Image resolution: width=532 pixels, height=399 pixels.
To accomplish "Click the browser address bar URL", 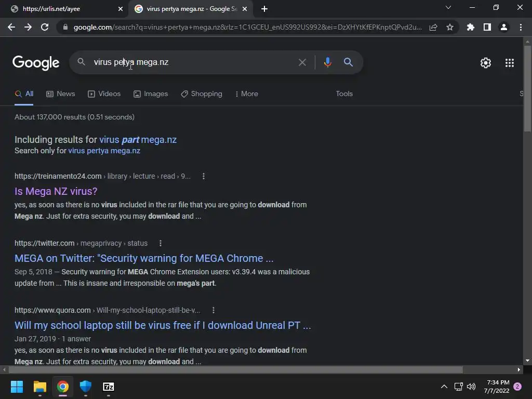I will click(248, 27).
